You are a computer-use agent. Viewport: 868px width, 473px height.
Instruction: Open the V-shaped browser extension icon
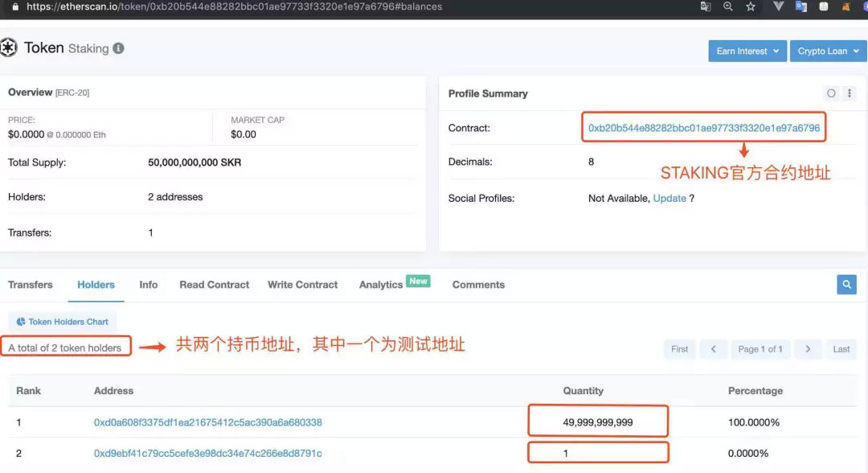point(778,6)
